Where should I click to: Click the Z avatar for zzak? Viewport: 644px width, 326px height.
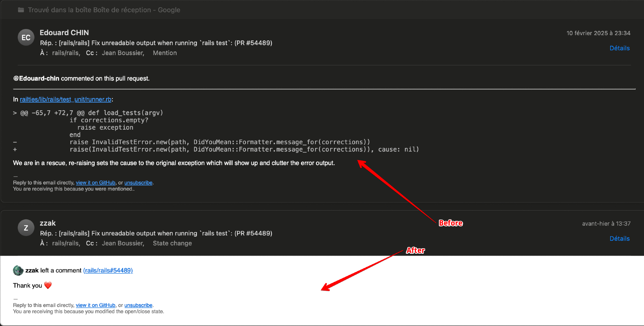(x=26, y=228)
